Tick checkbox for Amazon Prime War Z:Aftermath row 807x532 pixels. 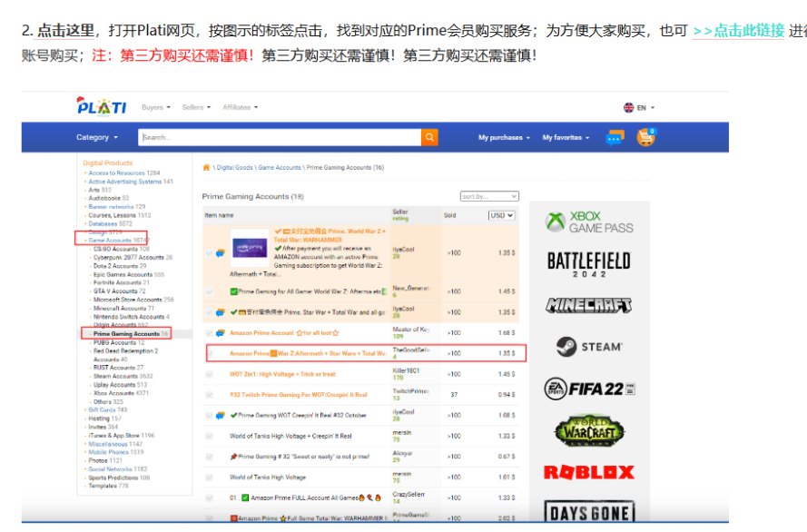pyautogui.click(x=211, y=353)
